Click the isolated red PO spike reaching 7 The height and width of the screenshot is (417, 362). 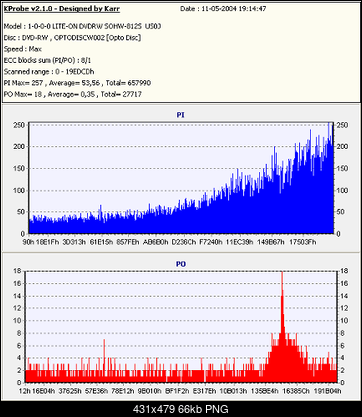click(x=104, y=361)
